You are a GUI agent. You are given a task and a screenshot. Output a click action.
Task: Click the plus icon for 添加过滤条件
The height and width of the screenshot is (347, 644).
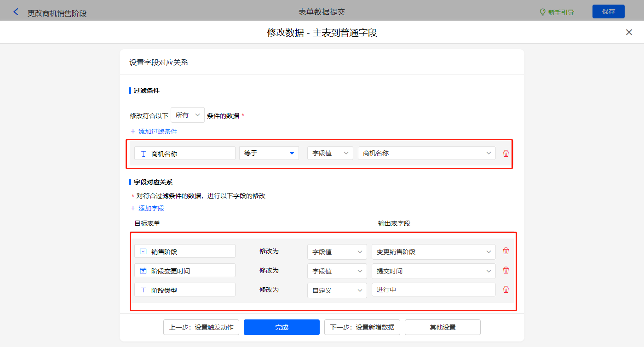coord(133,131)
